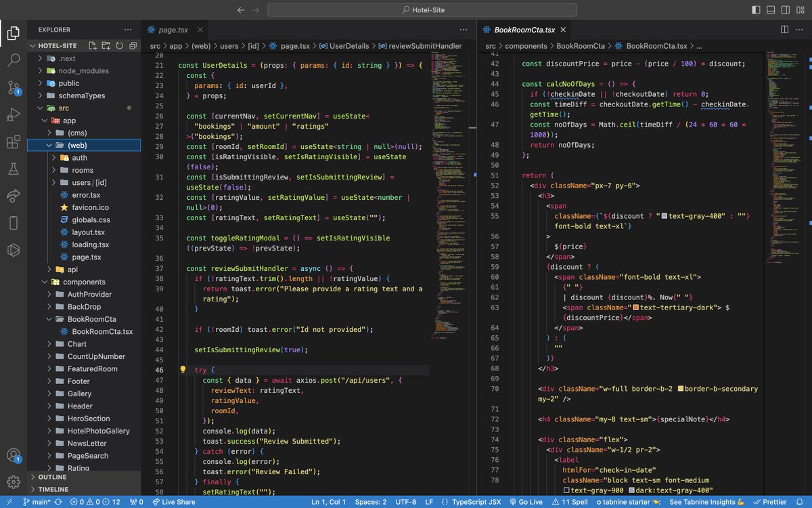812x508 pixels.
Task: Click errors and warnings counter in status bar
Action: tap(96, 502)
